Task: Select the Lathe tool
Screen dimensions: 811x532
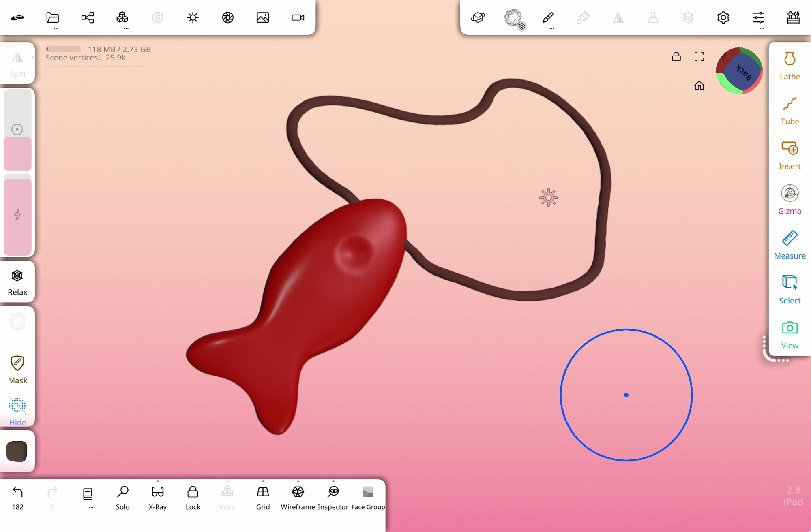Action: (789, 65)
